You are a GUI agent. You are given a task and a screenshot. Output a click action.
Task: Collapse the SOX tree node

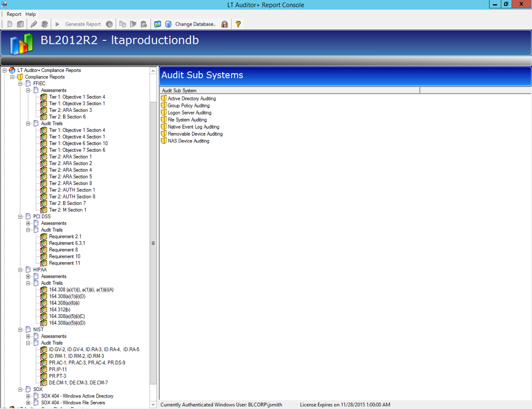(20, 389)
